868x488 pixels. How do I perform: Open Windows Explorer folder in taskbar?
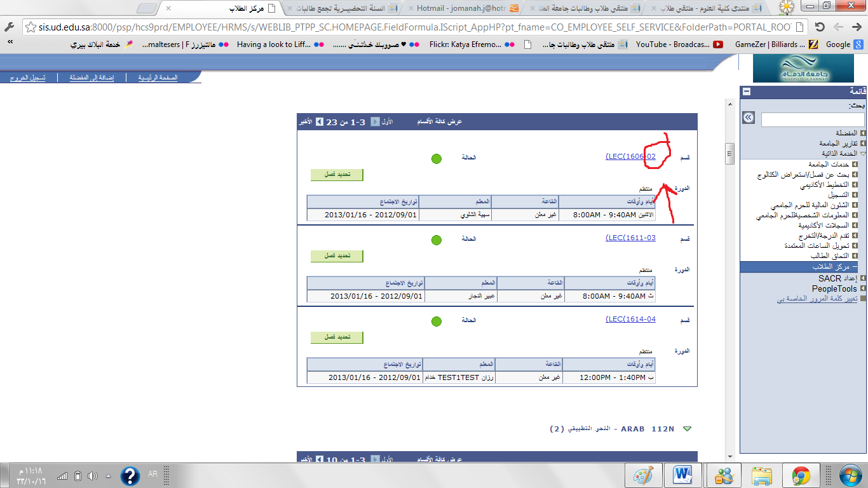tap(762, 475)
